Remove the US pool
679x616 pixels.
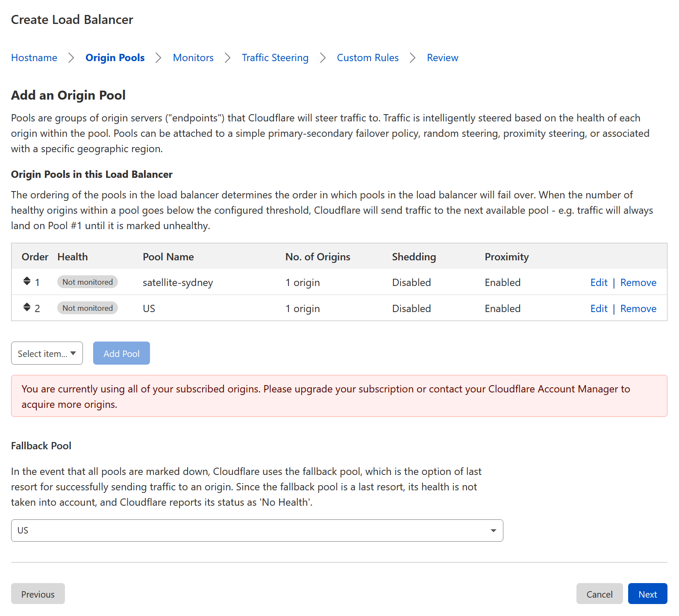tap(638, 309)
